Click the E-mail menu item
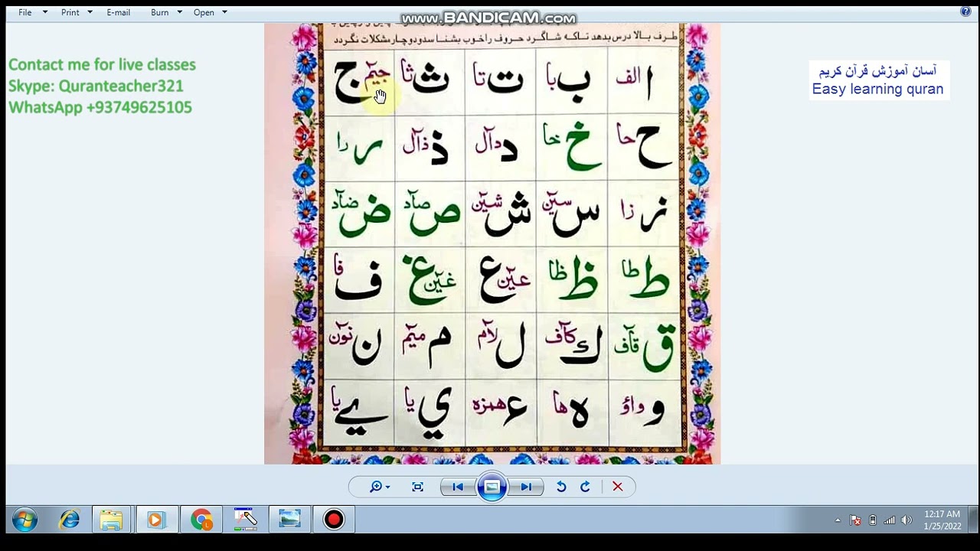The width and height of the screenshot is (980, 551). [119, 12]
